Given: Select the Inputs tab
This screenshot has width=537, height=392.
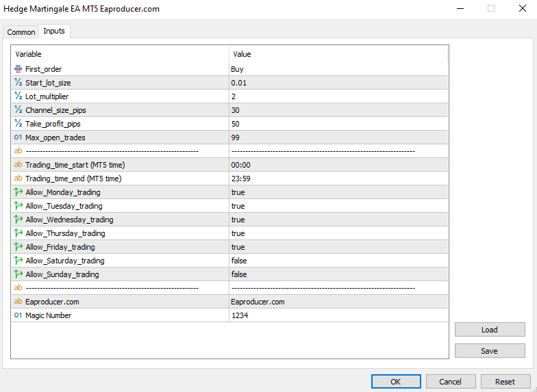Looking at the screenshot, I should tap(54, 31).
